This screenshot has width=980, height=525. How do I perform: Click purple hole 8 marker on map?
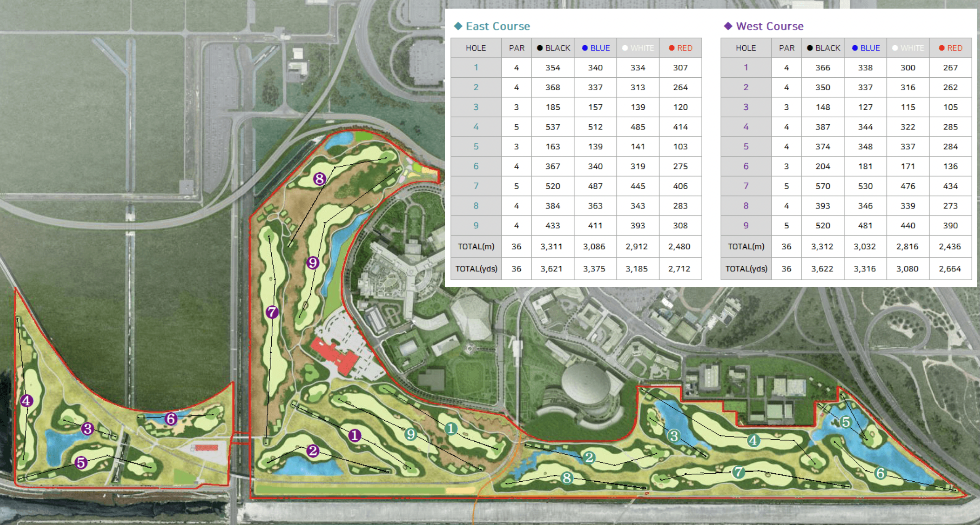pyautogui.click(x=319, y=178)
